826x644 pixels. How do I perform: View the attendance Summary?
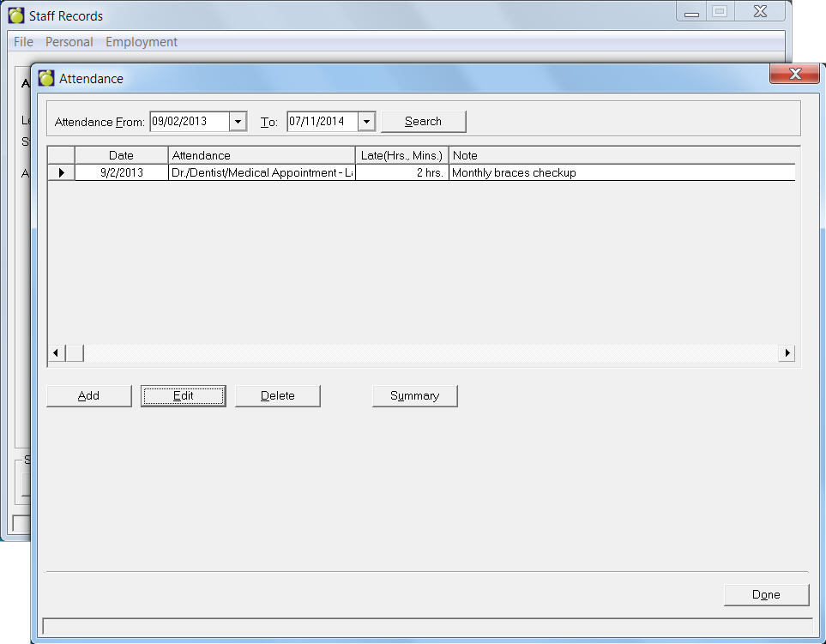click(415, 396)
